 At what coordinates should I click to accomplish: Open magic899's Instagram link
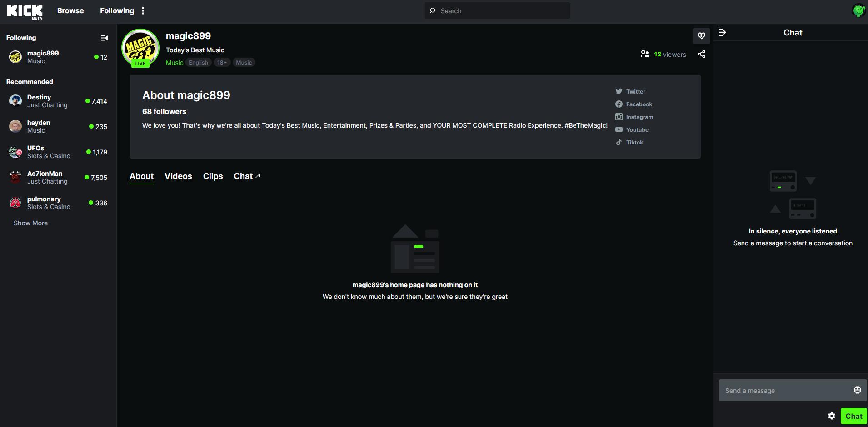639,117
